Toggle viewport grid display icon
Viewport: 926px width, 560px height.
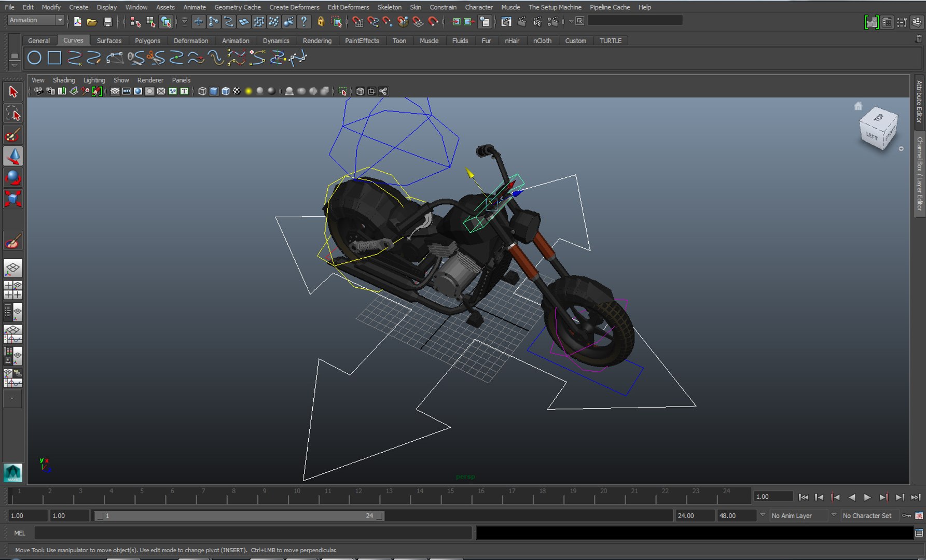(x=115, y=91)
